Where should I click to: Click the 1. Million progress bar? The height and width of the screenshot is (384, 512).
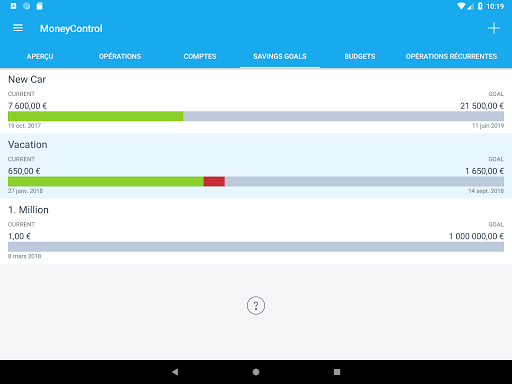click(x=256, y=247)
